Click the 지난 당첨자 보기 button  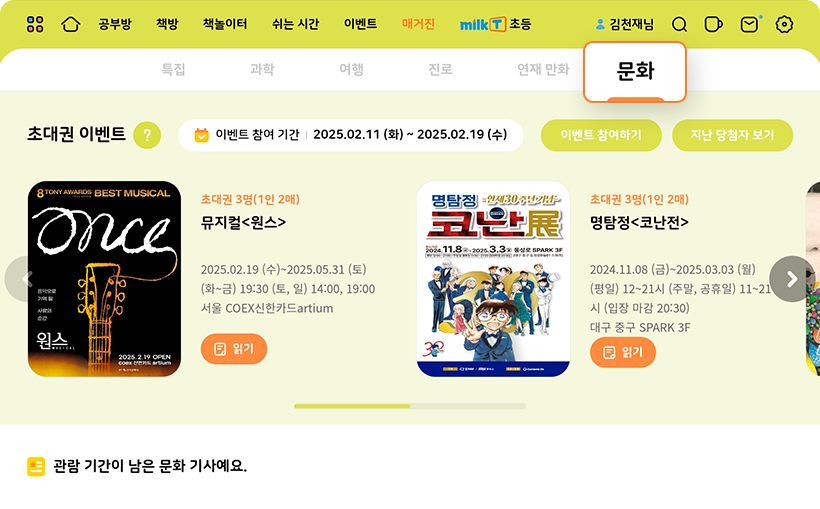coord(732,135)
